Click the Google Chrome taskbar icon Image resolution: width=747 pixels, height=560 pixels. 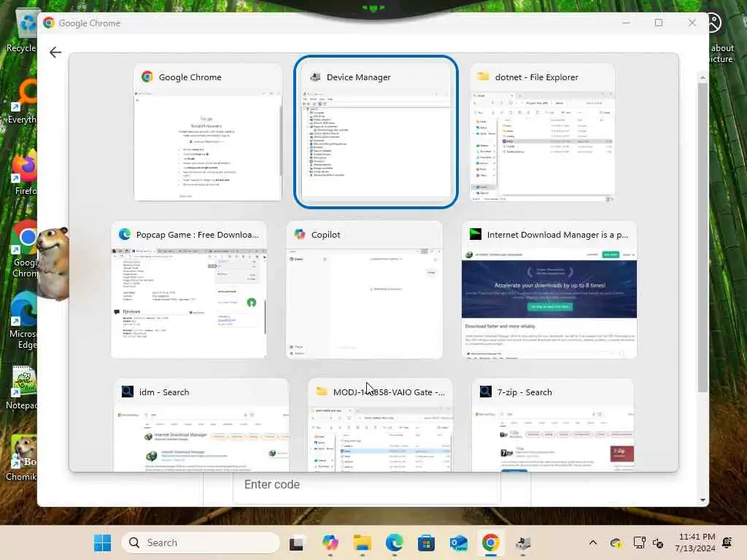click(491, 542)
